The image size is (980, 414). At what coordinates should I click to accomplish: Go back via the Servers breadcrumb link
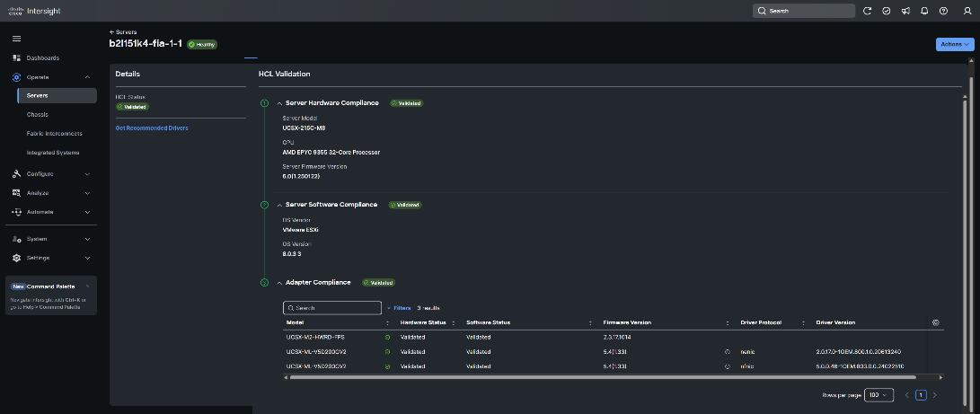coord(123,31)
